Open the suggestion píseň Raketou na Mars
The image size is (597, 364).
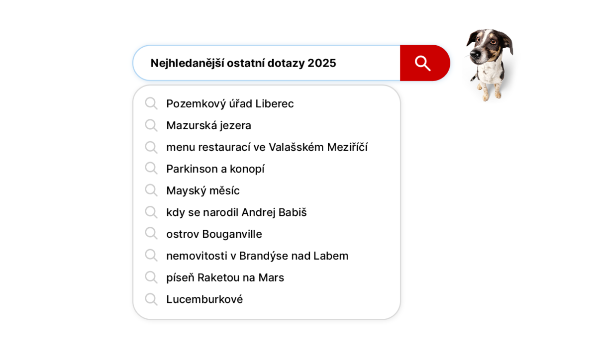225,277
